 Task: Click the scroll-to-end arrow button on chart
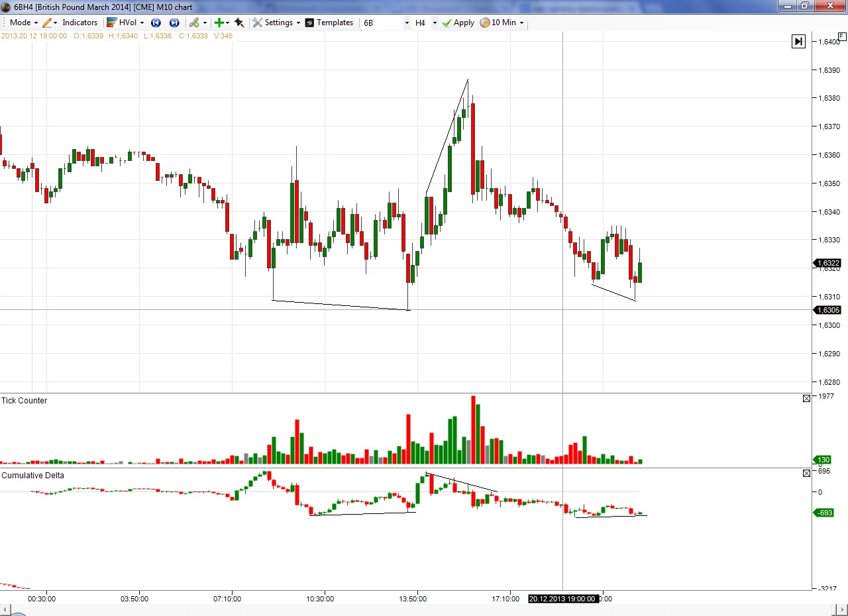click(x=798, y=42)
